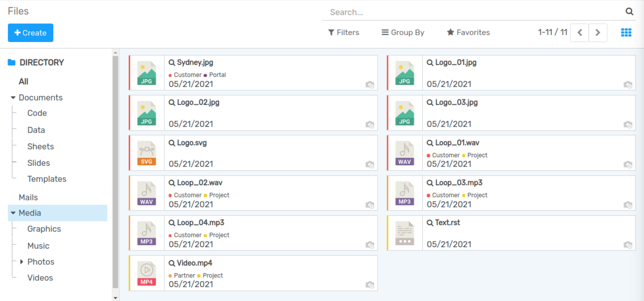Click the Customer tag on Sydney.jpg
Screen dimensions: 644x301
pos(185,75)
